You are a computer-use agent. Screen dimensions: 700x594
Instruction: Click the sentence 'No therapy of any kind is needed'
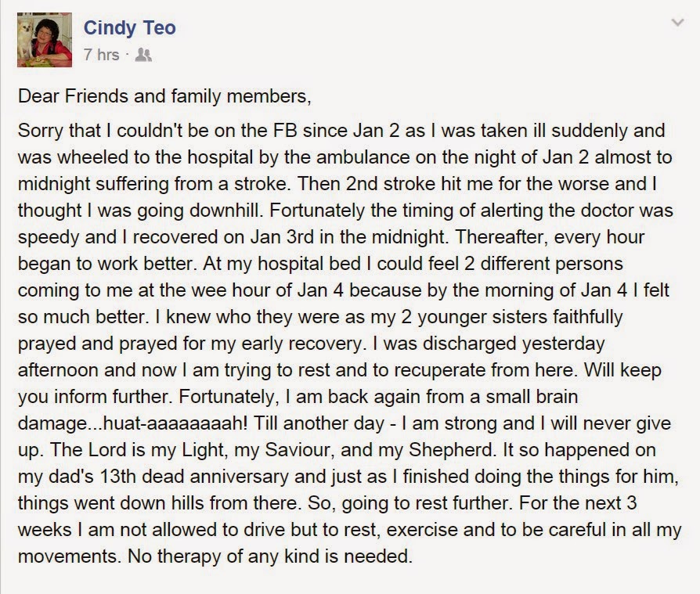point(266,556)
